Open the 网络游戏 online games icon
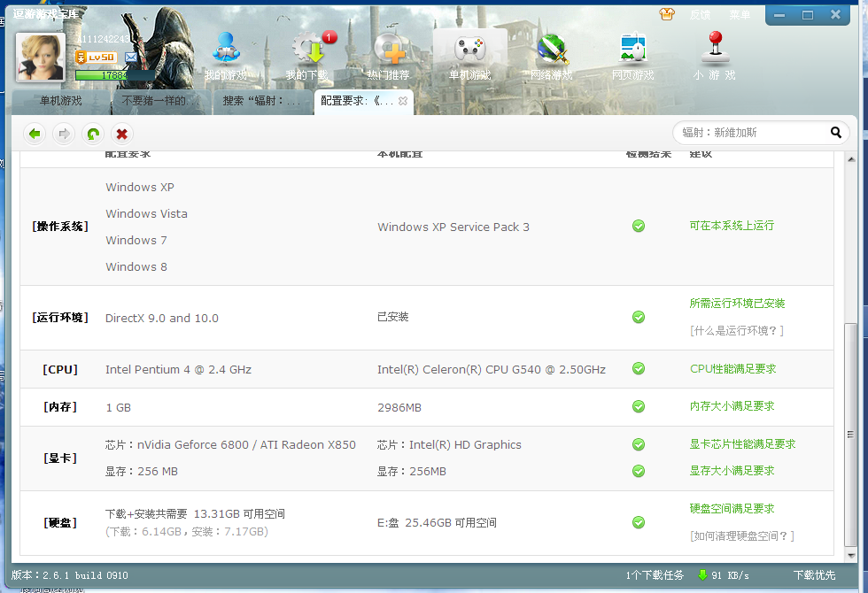 tap(552, 49)
